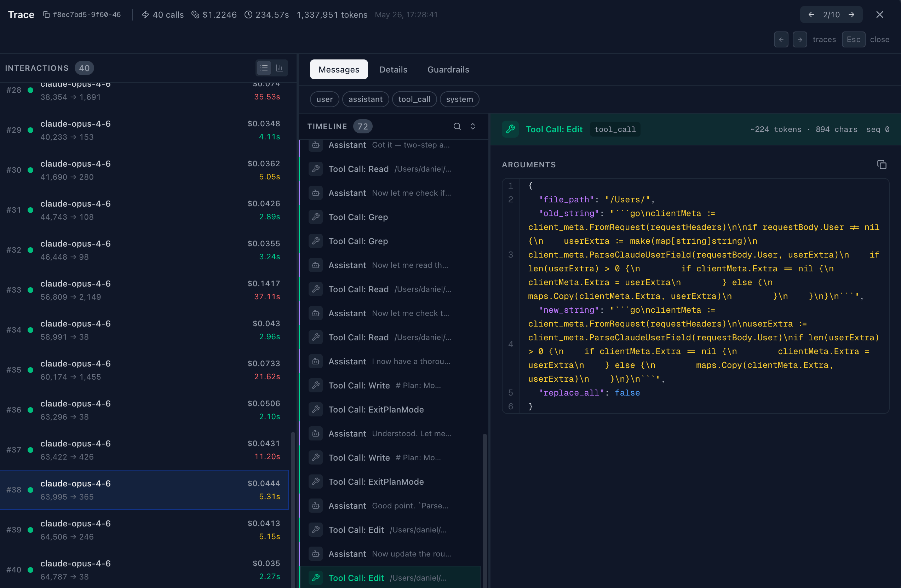Click the tool_call badge in the header
Image resolution: width=901 pixels, height=588 pixels.
[x=615, y=129]
